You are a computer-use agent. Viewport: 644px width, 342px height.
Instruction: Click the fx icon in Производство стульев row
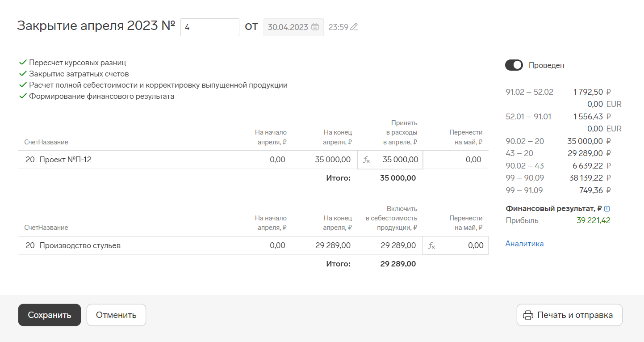click(431, 246)
